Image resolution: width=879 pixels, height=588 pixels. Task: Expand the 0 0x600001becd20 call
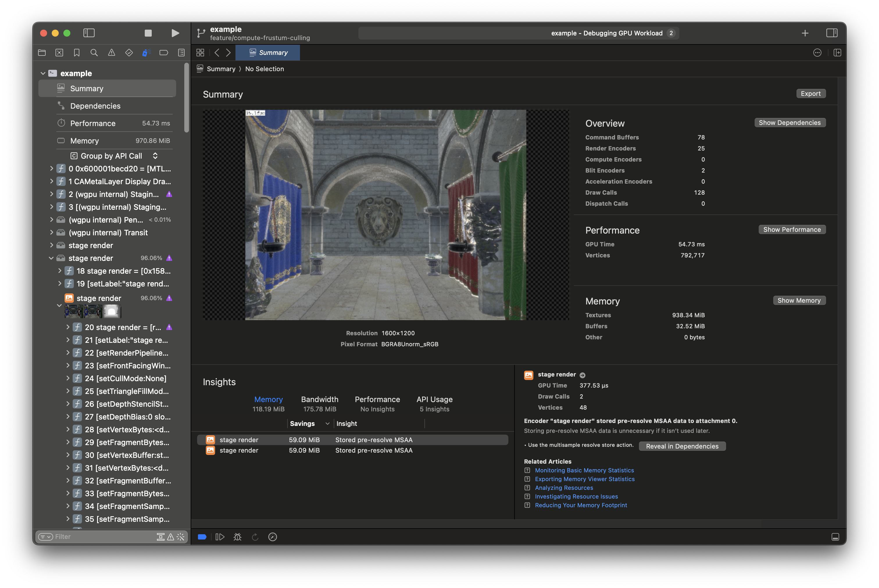tap(51, 169)
